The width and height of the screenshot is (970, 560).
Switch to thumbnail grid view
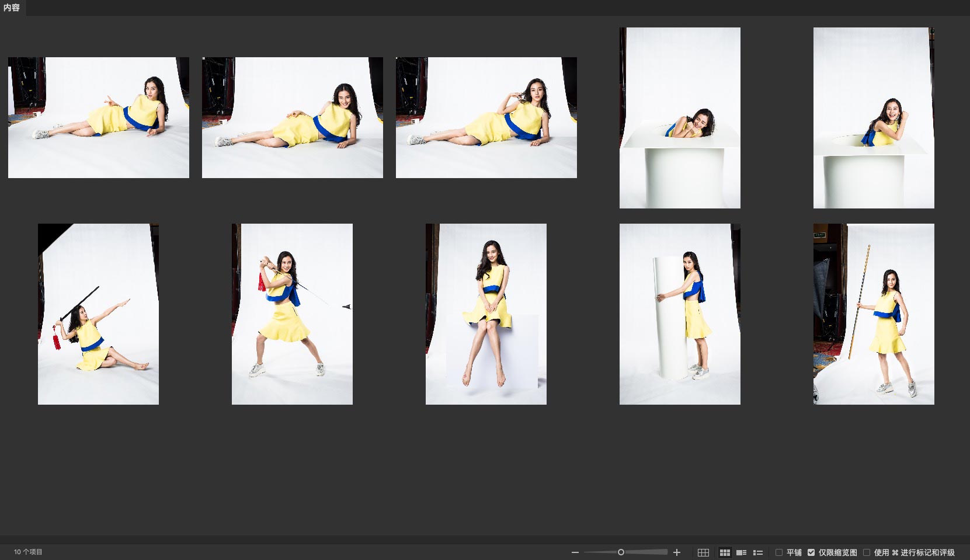click(x=725, y=552)
